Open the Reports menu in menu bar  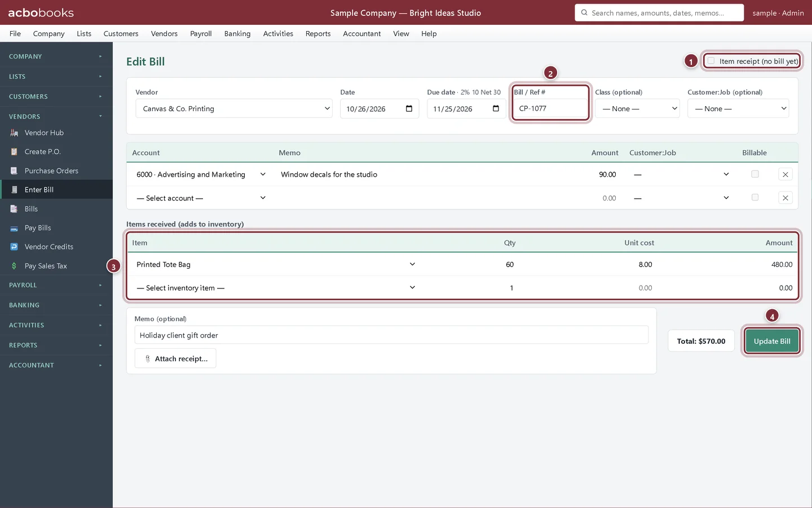coord(318,33)
